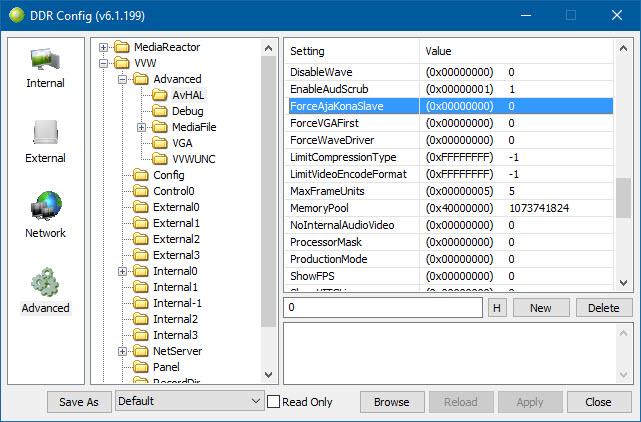Select the ShowFPS setting row
This screenshot has height=422, width=641.
(x=449, y=276)
